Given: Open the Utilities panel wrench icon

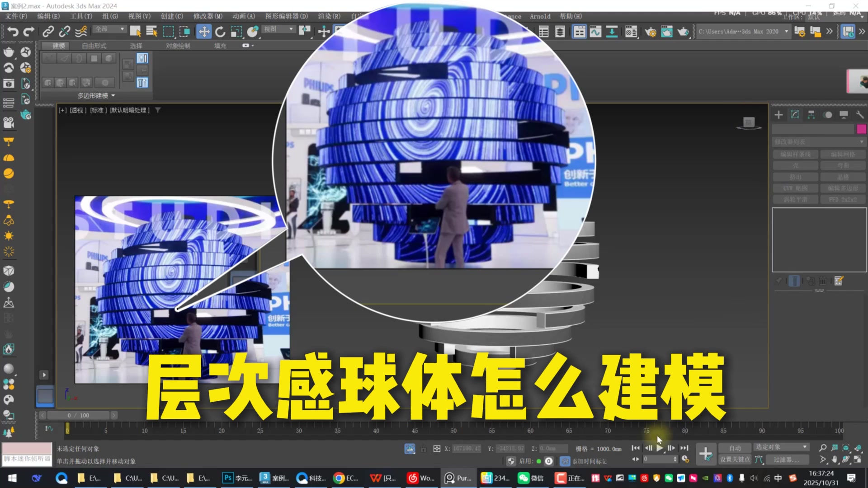Looking at the screenshot, I should [x=860, y=115].
